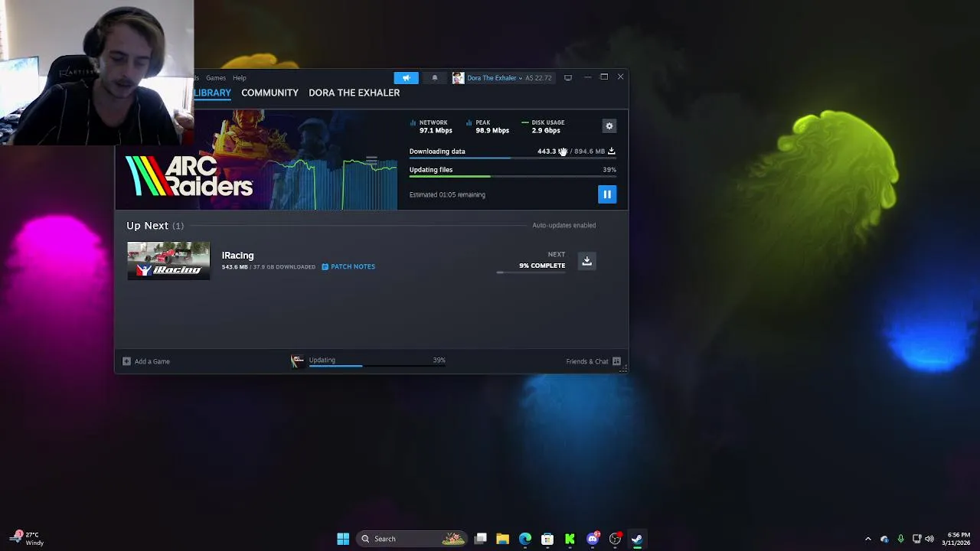Switch to the COMMUNITY tab
Image resolution: width=980 pixels, height=551 pixels.
(x=269, y=93)
